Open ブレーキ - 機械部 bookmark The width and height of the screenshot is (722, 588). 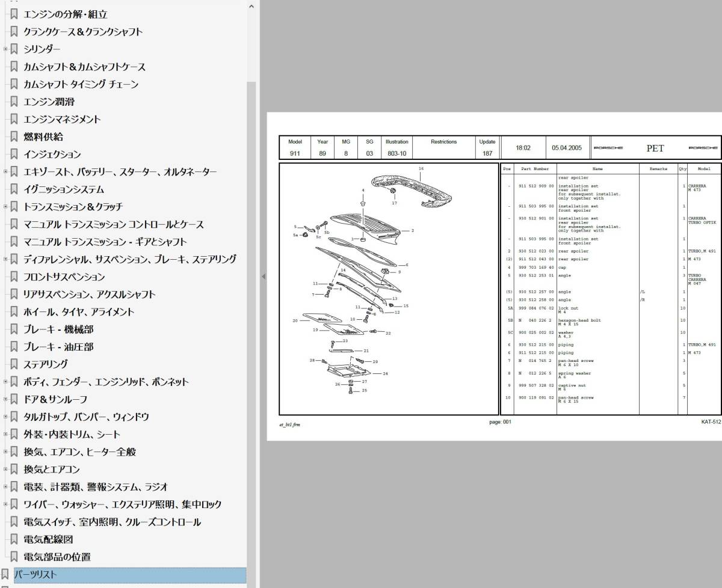coord(58,329)
